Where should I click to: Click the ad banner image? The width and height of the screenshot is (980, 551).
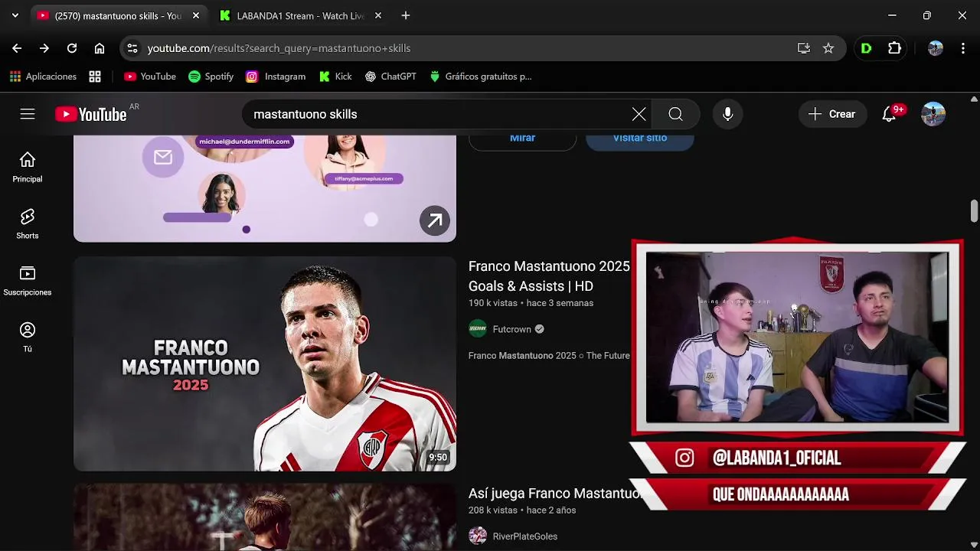[265, 188]
